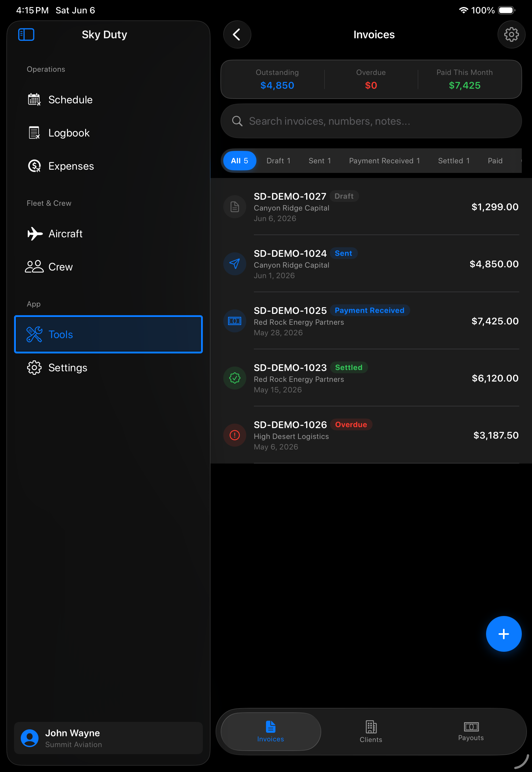The width and height of the screenshot is (532, 772).
Task: Open invoice SD-DEMO-1025
Action: tap(371, 321)
